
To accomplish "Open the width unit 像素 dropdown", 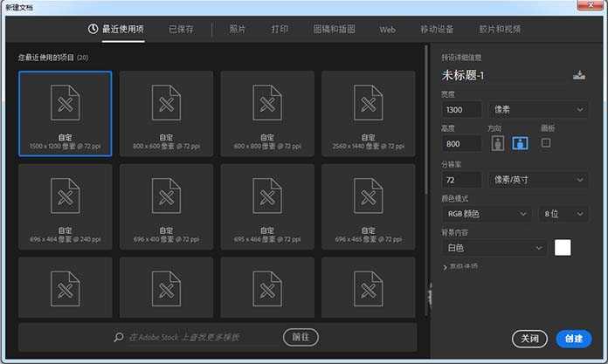I will tap(537, 109).
